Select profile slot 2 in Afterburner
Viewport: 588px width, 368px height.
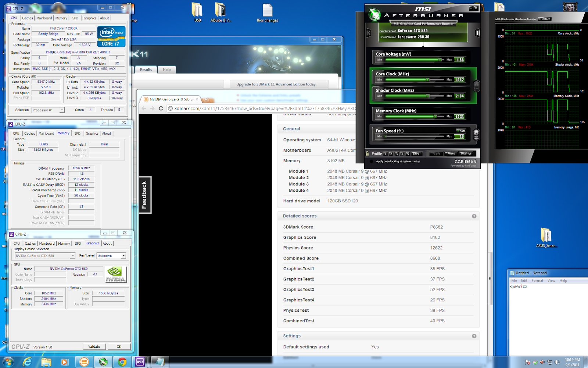(391, 153)
